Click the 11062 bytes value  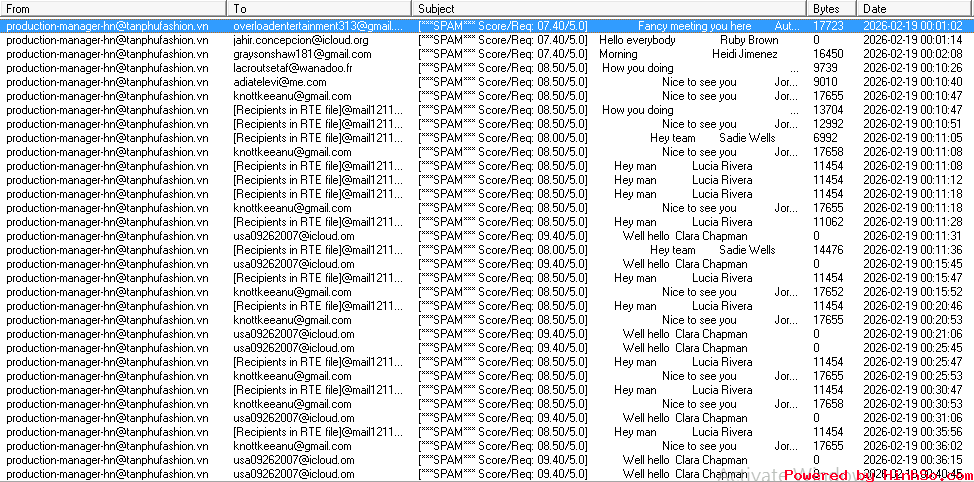[x=828, y=222]
